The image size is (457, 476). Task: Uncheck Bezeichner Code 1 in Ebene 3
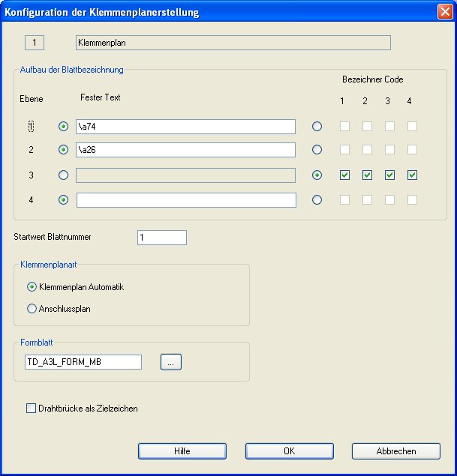[344, 175]
